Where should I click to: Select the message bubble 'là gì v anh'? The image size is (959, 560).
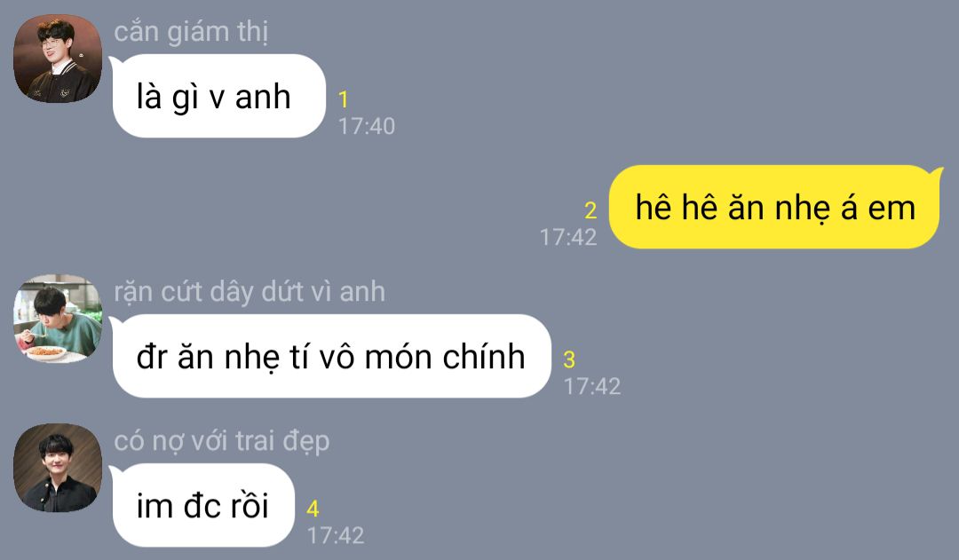pos(219,96)
